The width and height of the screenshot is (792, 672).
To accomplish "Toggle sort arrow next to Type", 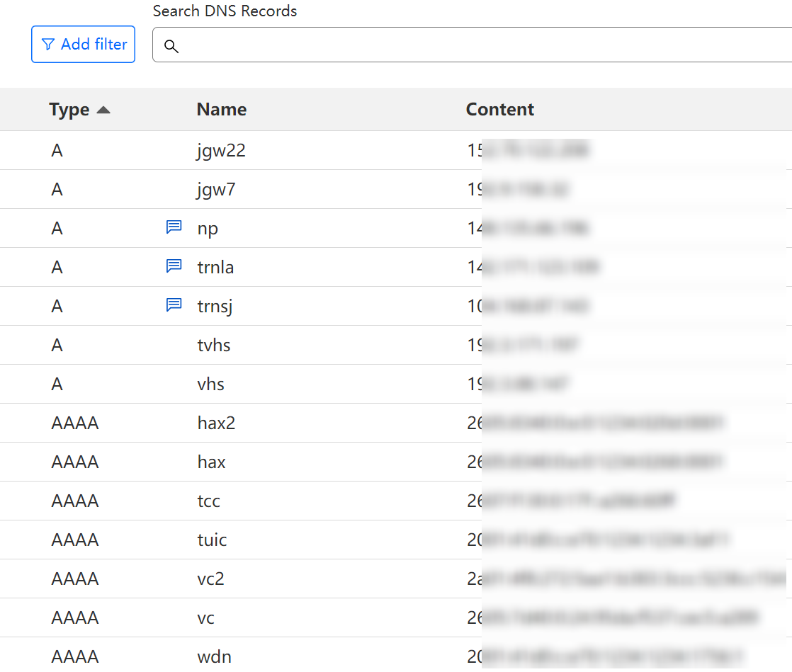I will 103,110.
